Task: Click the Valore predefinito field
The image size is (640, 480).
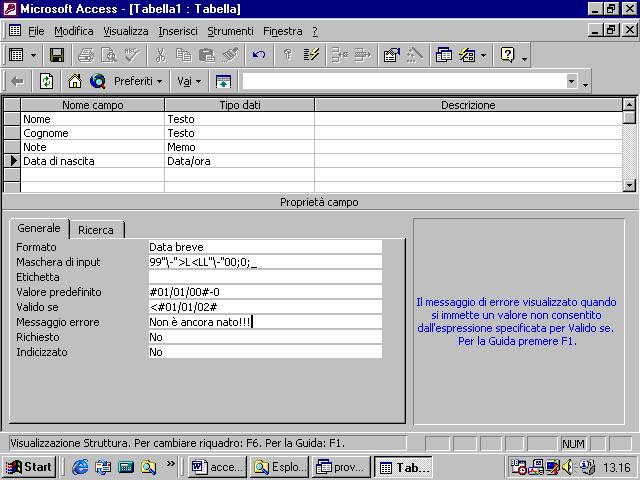Action: 265,292
